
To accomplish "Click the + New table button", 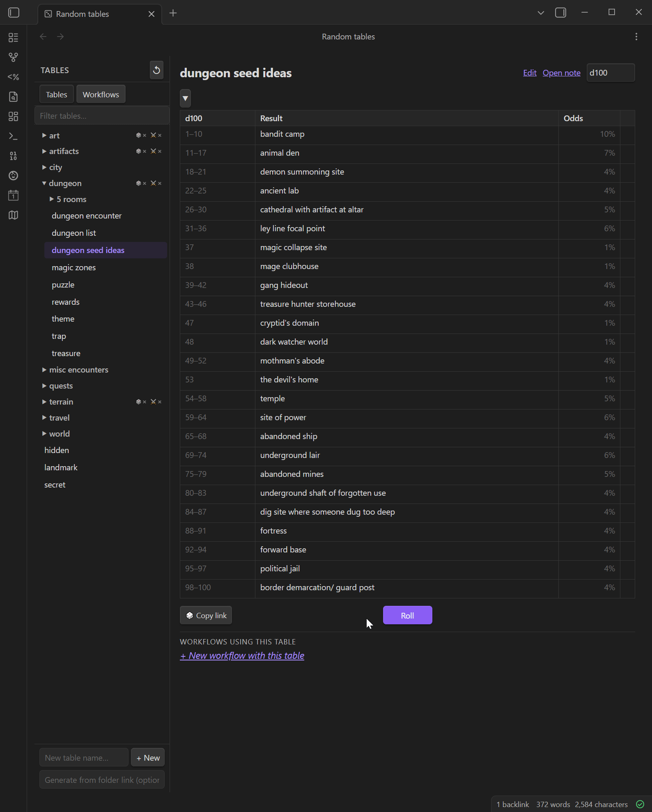I will [x=148, y=758].
